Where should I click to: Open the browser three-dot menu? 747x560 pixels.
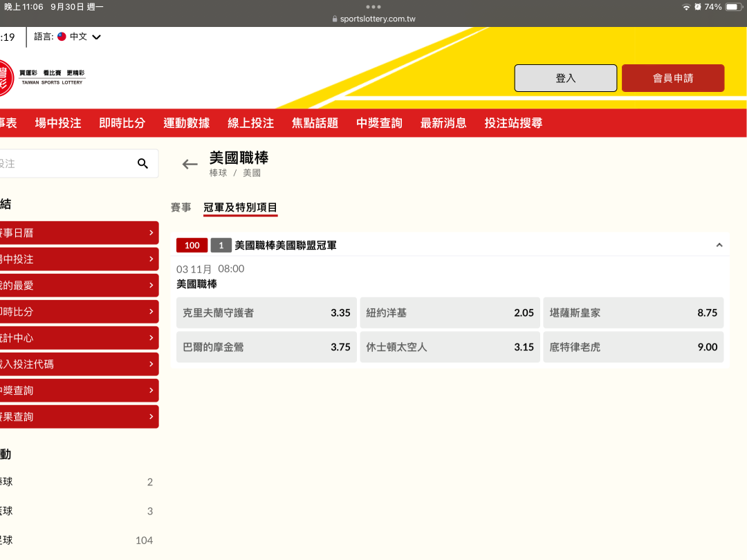click(x=373, y=7)
